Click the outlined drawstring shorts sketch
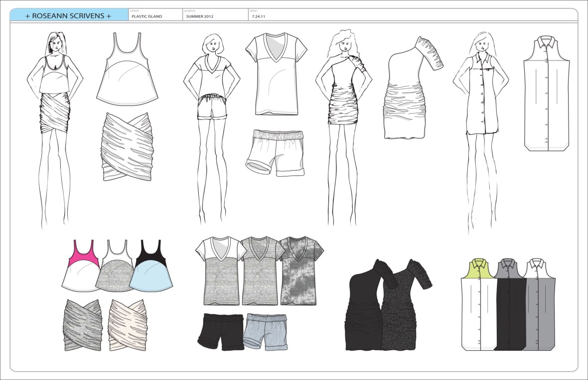This screenshot has height=380, width=588. 276,152
